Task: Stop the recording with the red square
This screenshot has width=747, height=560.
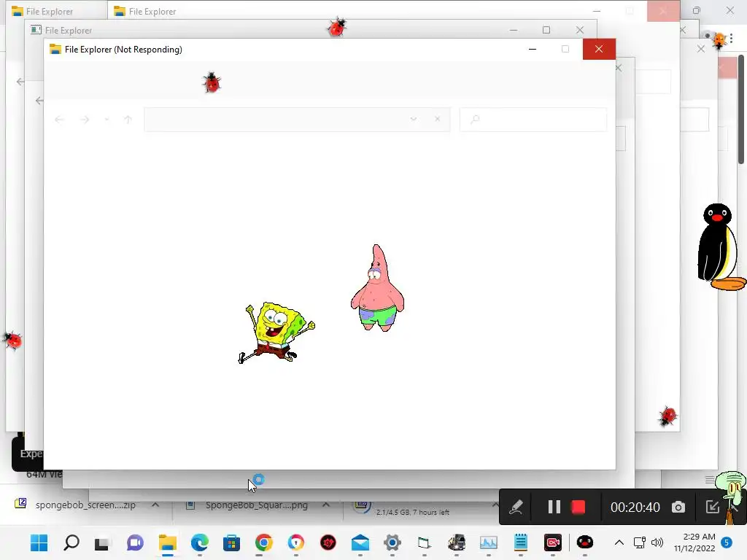Action: [x=578, y=507]
